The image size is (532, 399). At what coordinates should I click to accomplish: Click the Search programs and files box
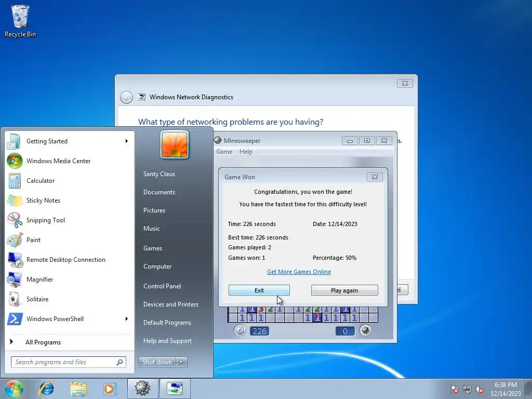[69, 362]
